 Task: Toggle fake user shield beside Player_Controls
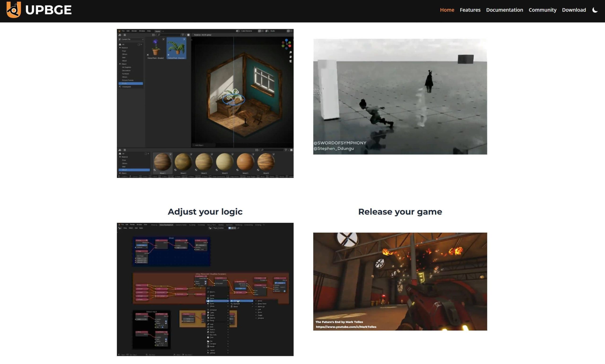[229, 228]
